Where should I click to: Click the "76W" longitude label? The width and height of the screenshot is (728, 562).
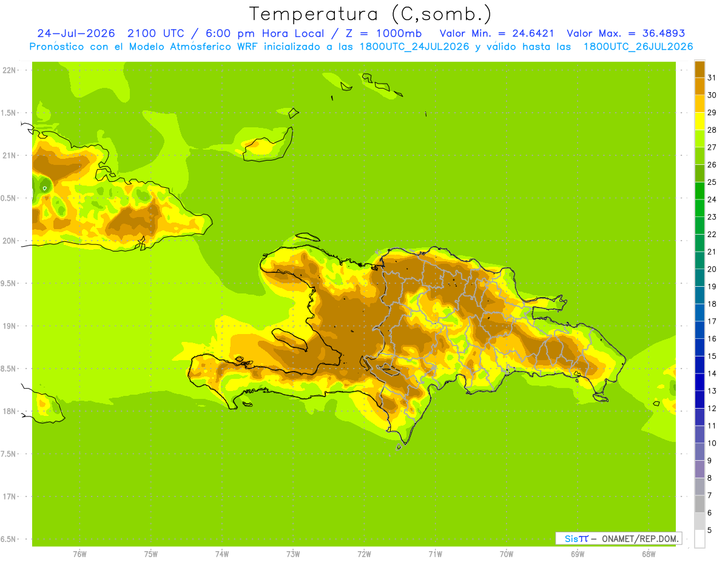[x=79, y=554]
